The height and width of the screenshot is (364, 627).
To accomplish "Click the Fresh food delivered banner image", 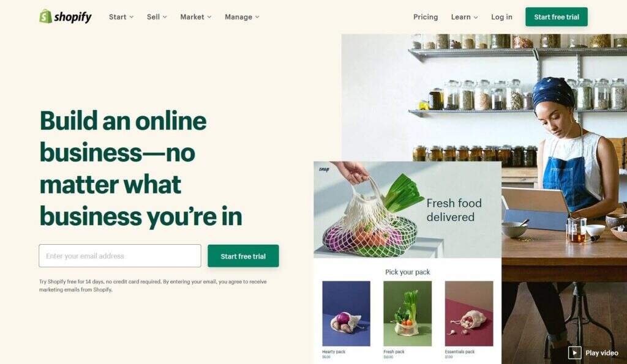I will tap(407, 210).
